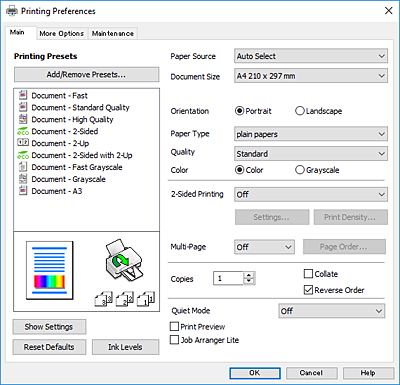Click the printer icon in the title bar

pos(12,11)
